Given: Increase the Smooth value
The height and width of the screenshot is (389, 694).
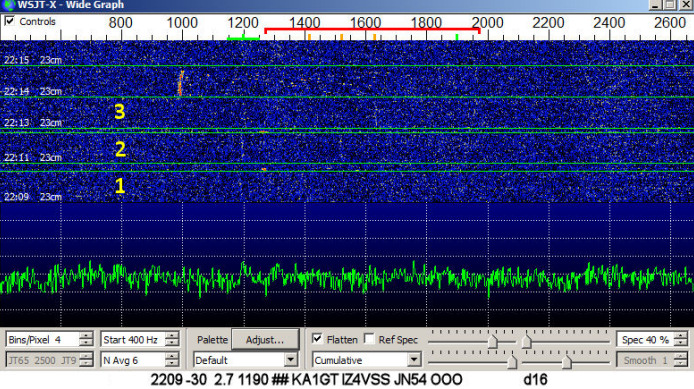Looking at the screenshot, I should pyautogui.click(x=680, y=357).
